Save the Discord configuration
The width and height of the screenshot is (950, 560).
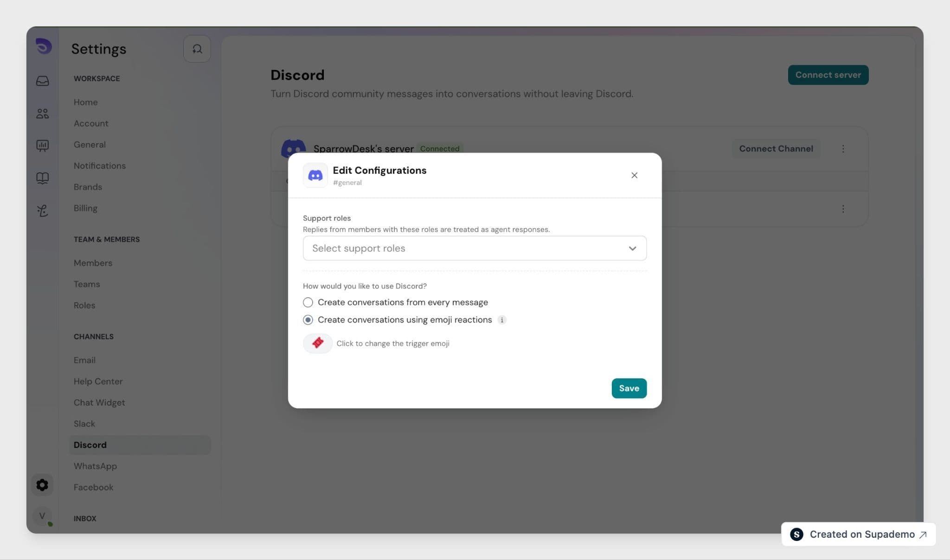[629, 388]
